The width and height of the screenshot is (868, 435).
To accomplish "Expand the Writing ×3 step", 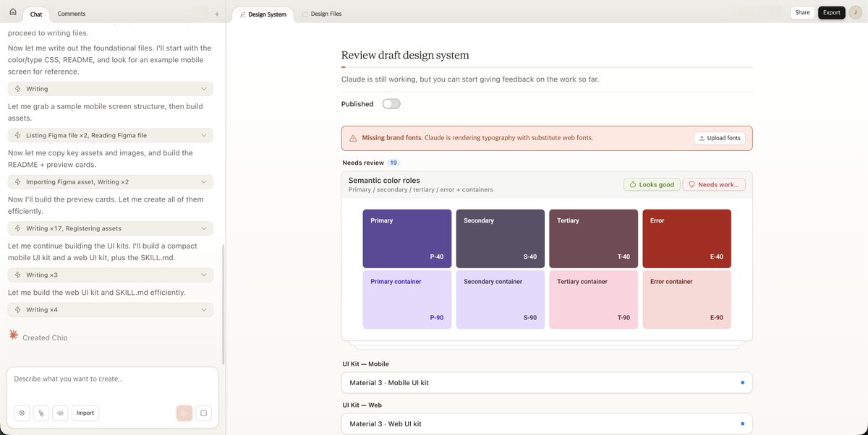I will click(111, 275).
